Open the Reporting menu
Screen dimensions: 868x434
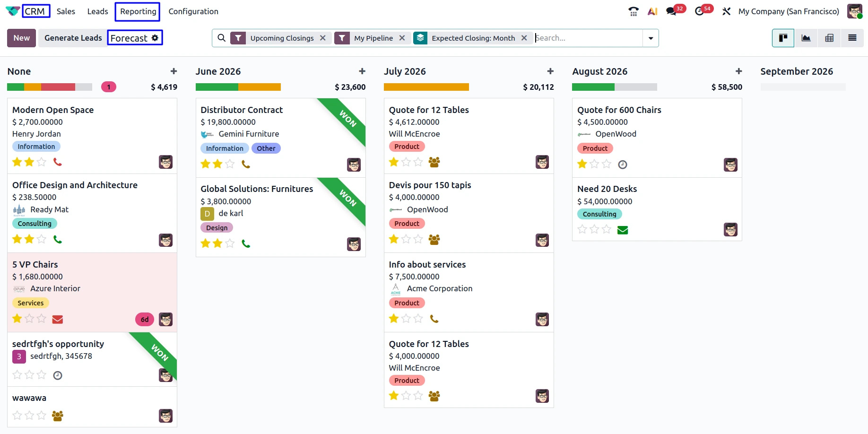tap(138, 11)
